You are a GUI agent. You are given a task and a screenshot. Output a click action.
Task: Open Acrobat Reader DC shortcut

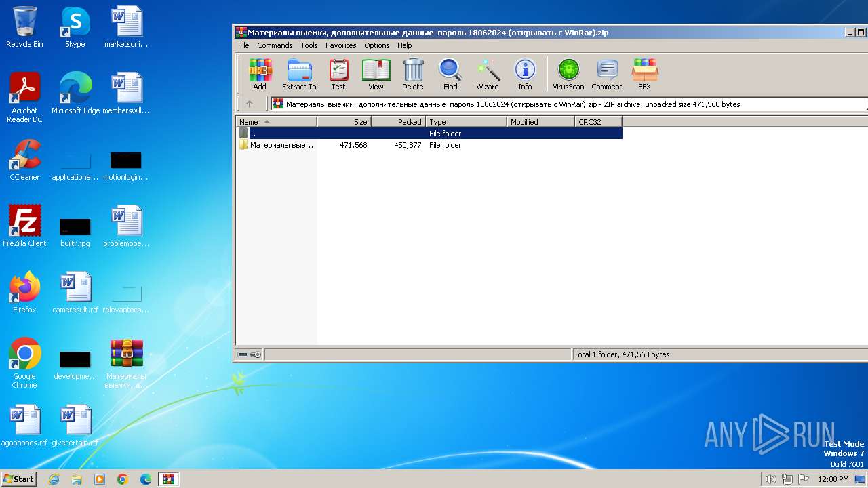[24, 98]
